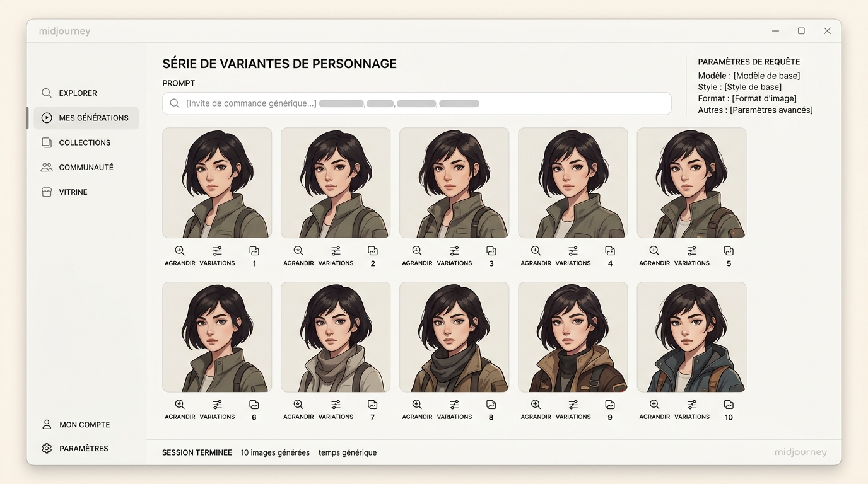The height and width of the screenshot is (484, 868).
Task: Click inside the prompt input field
Action: click(416, 103)
